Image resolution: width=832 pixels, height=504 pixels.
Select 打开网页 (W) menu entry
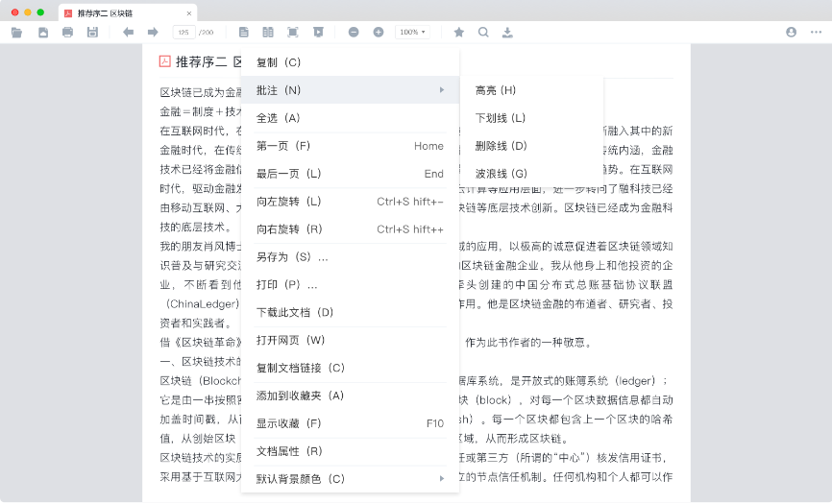[x=350, y=340]
